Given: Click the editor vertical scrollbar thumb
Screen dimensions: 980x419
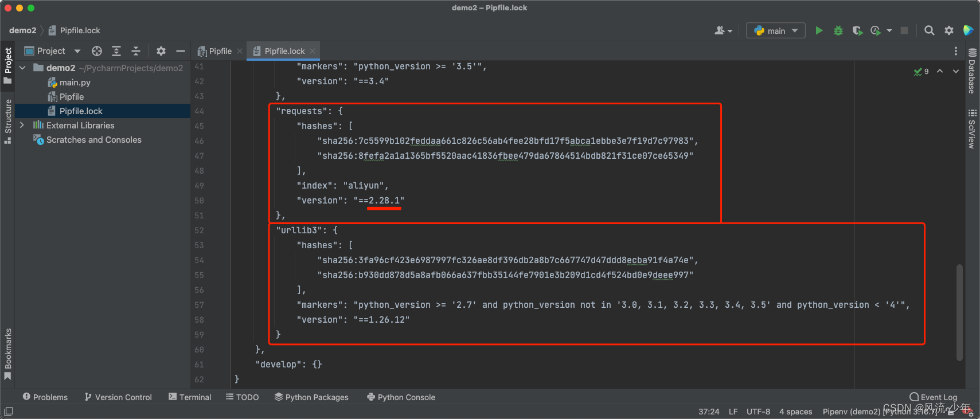Looking at the screenshot, I should pyautogui.click(x=959, y=312).
